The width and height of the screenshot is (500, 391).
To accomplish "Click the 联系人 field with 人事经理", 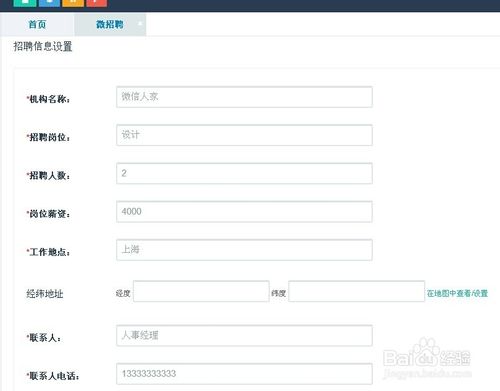I will coord(244,336).
